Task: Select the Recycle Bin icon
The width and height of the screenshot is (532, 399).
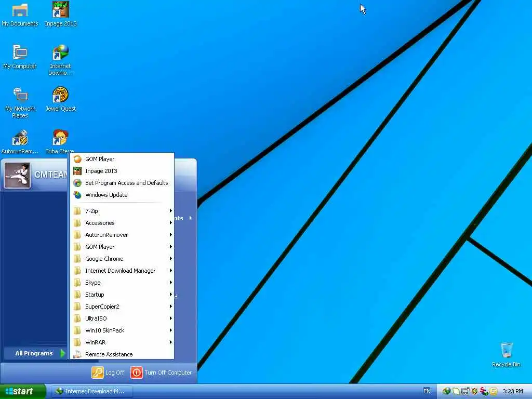Action: click(506, 354)
